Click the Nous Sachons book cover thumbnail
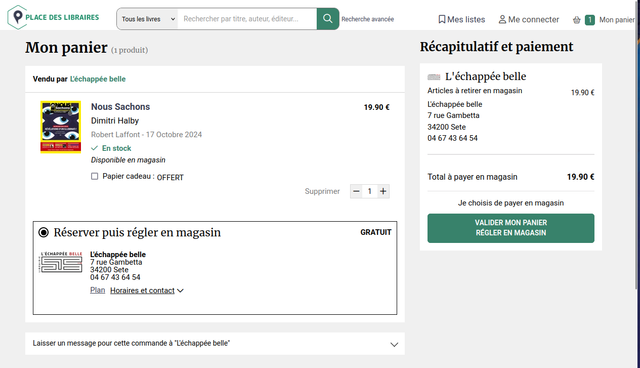 (60, 127)
